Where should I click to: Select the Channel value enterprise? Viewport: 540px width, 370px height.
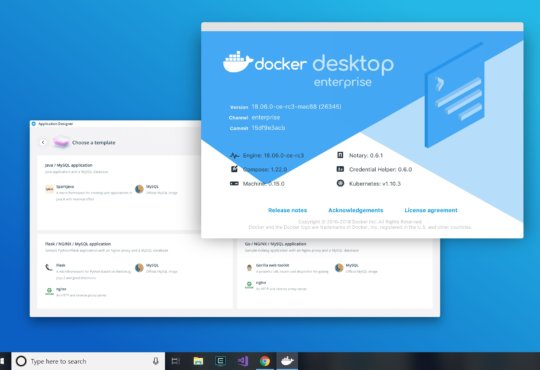(266, 117)
